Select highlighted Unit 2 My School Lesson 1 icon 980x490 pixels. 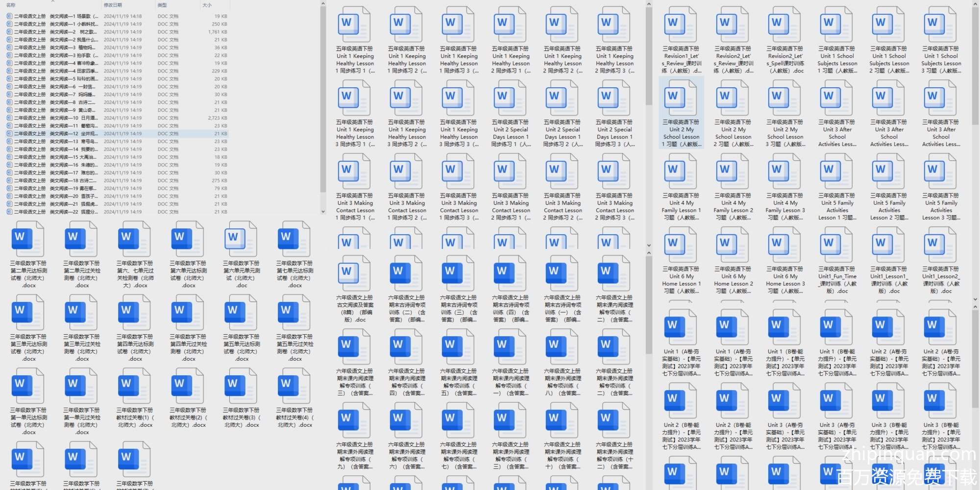[681, 98]
